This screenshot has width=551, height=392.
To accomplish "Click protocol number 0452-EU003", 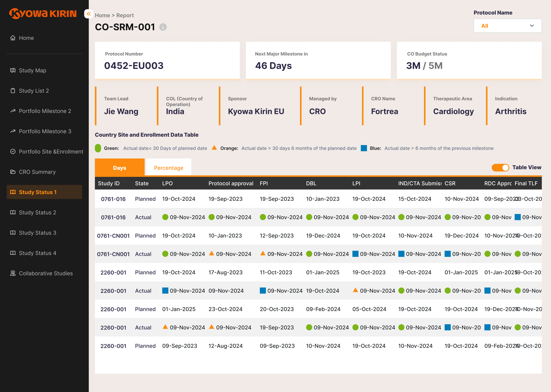I will pos(134,66).
